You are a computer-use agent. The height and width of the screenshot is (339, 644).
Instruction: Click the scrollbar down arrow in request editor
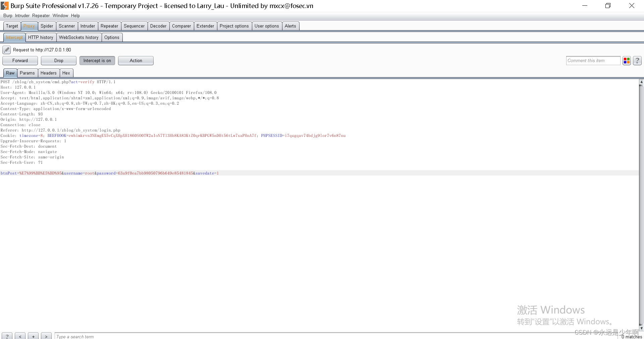[x=641, y=328]
